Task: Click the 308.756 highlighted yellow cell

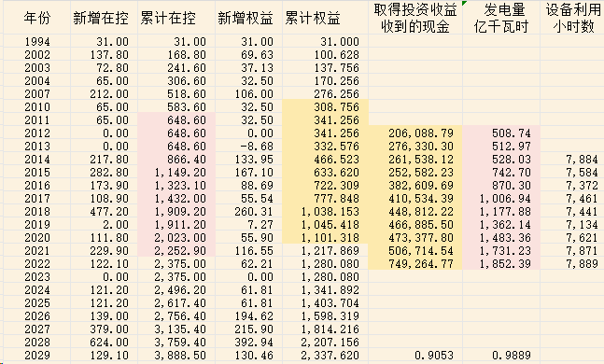Action: (326, 107)
